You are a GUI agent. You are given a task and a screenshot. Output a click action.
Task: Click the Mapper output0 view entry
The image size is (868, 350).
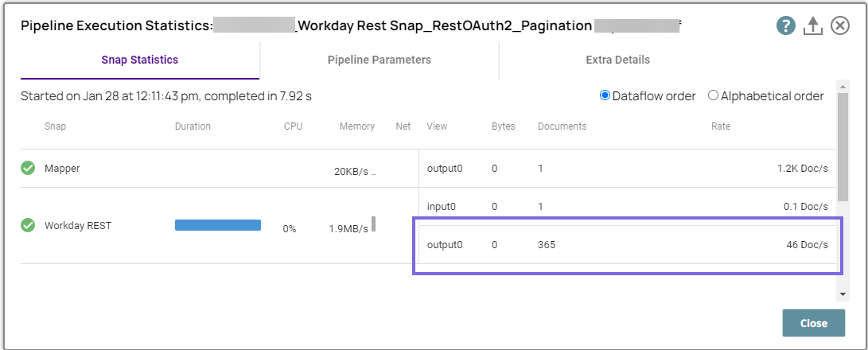tap(445, 169)
